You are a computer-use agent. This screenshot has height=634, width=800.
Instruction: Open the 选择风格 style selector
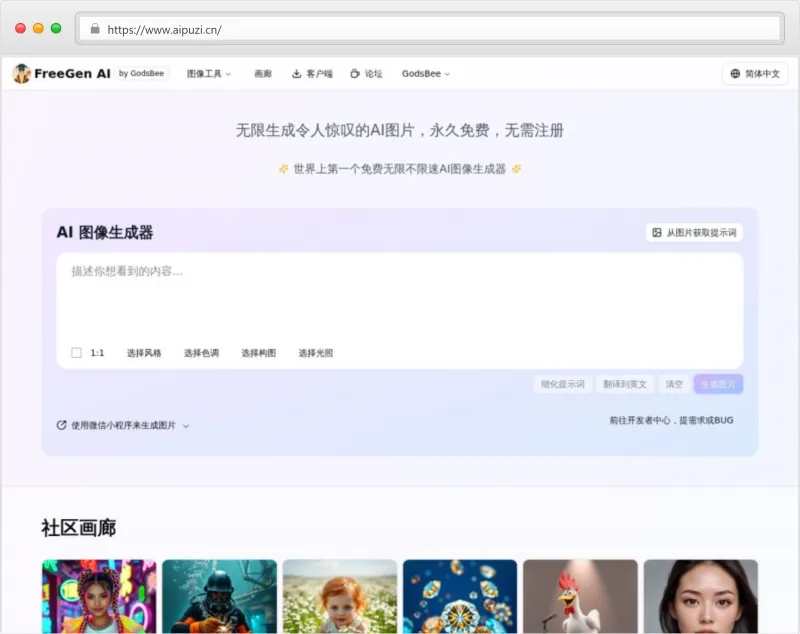(x=144, y=353)
